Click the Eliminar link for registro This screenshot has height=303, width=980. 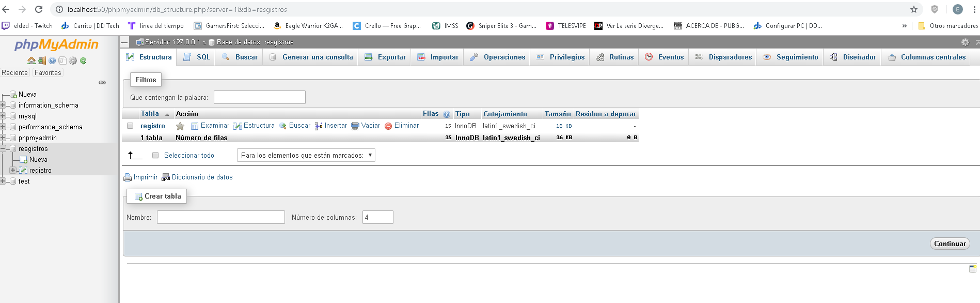coord(406,126)
